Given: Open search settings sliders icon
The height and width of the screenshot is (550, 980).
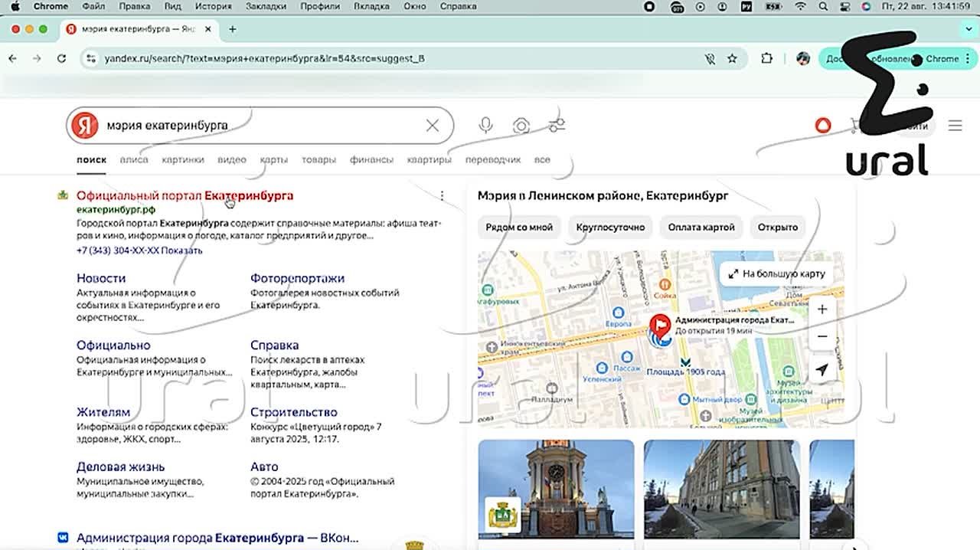Looking at the screenshot, I should coord(557,125).
